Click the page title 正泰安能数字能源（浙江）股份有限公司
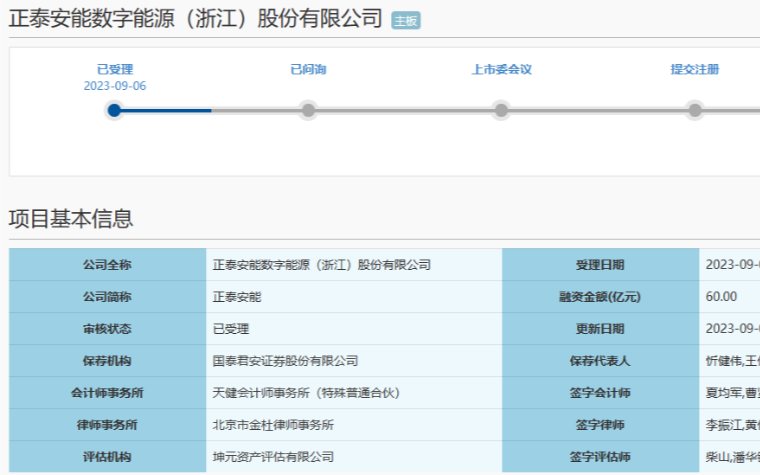The width and height of the screenshot is (760, 475). point(196,19)
